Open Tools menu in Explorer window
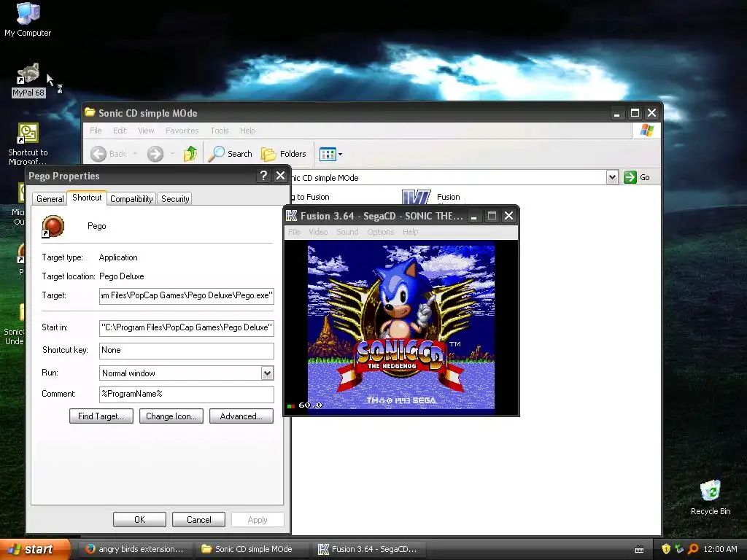 [x=219, y=131]
